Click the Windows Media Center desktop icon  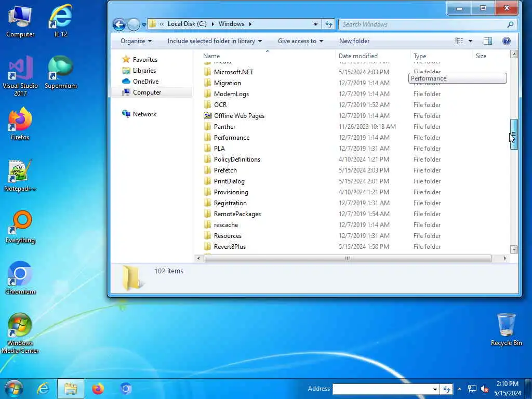click(20, 333)
